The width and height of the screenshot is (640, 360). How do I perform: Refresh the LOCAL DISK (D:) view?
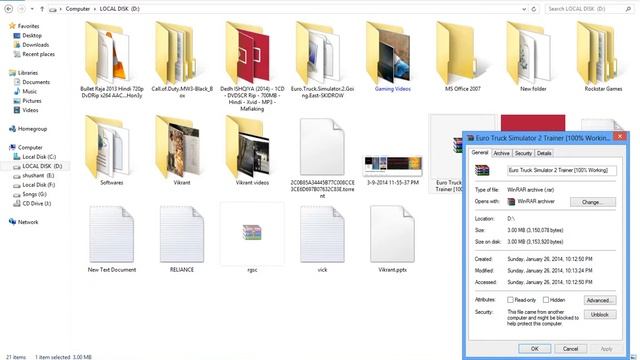(533, 9)
